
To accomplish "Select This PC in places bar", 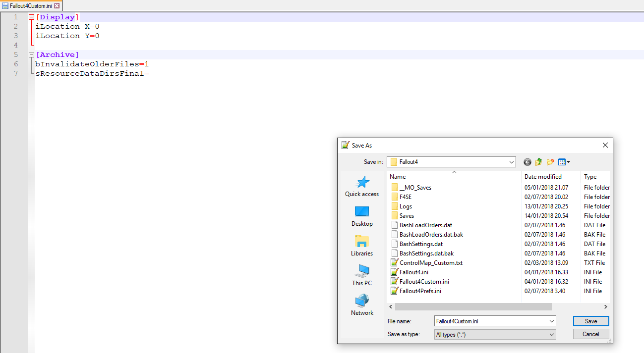I will click(362, 276).
